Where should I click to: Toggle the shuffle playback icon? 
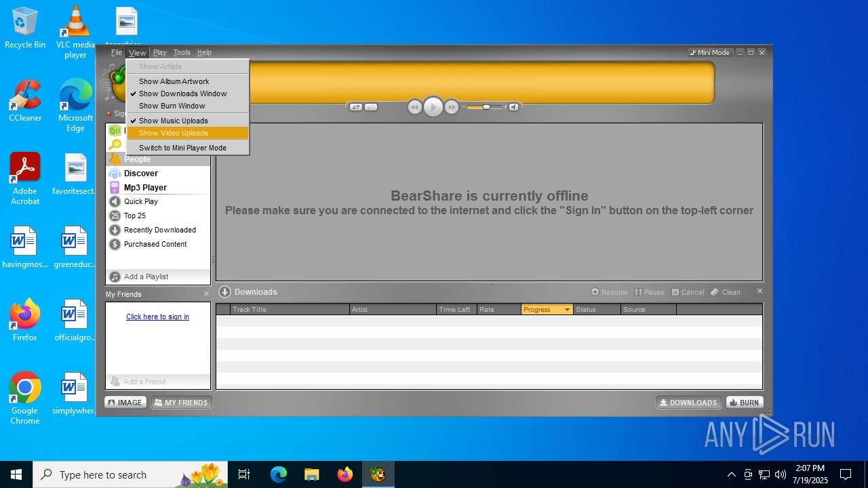click(x=356, y=107)
